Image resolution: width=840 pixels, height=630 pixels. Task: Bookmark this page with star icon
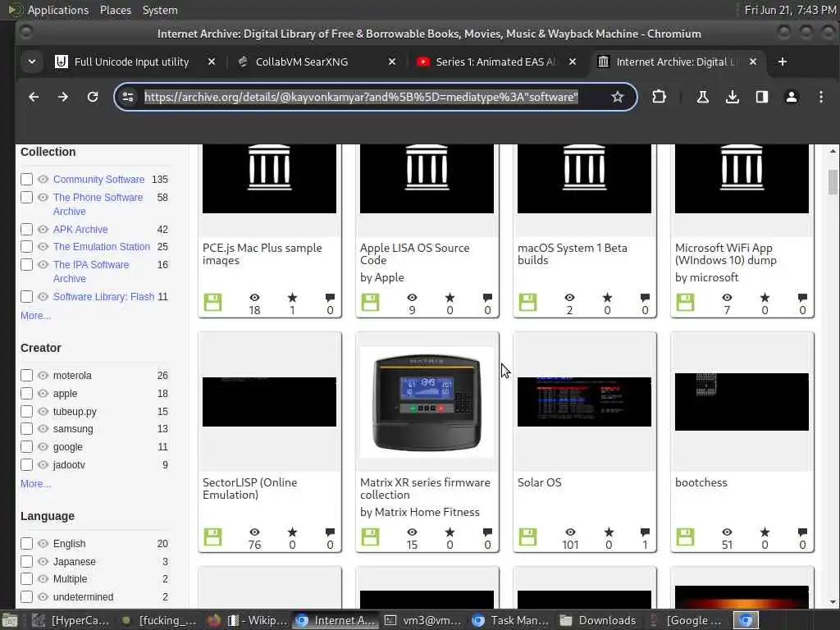tap(618, 97)
